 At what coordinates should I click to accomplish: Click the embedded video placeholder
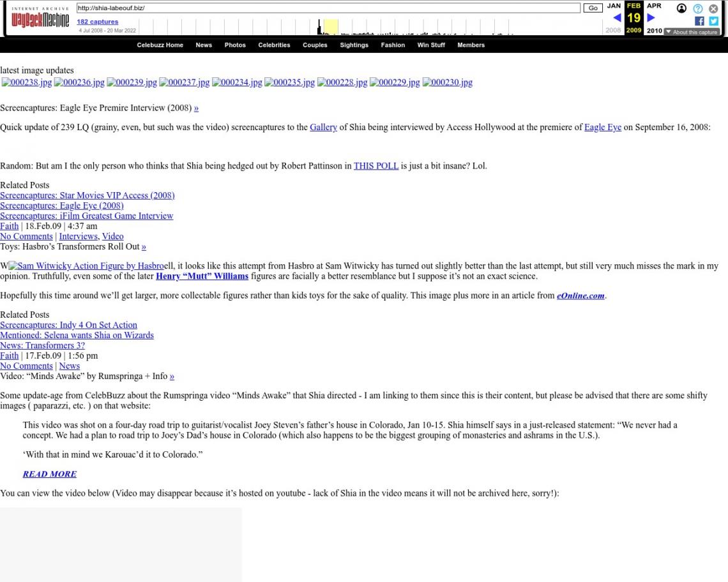121,544
